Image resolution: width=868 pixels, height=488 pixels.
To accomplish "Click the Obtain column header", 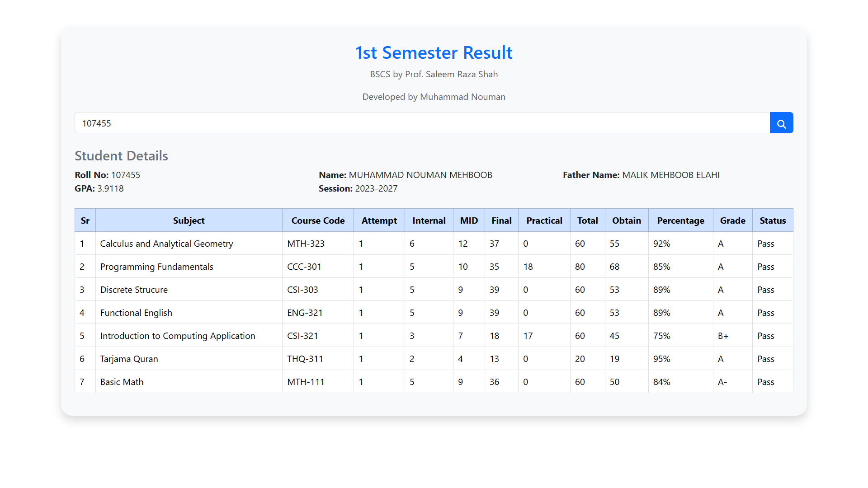I will pyautogui.click(x=626, y=221).
